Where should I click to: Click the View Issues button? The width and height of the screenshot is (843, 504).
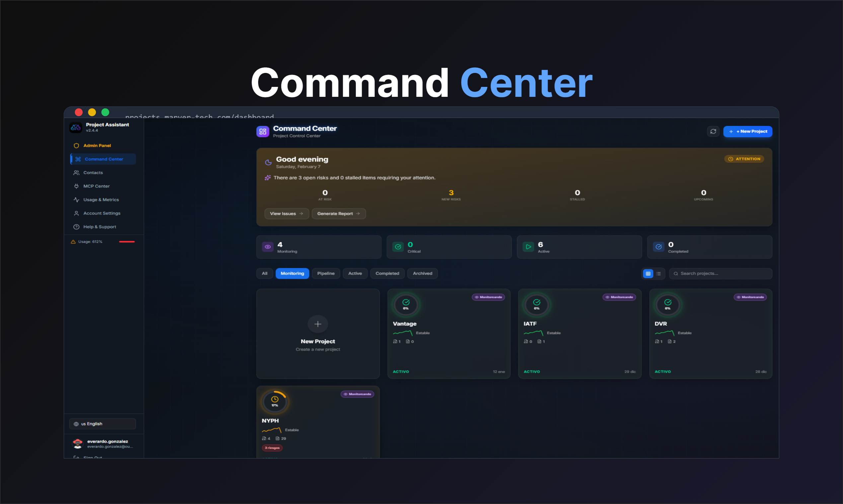286,214
